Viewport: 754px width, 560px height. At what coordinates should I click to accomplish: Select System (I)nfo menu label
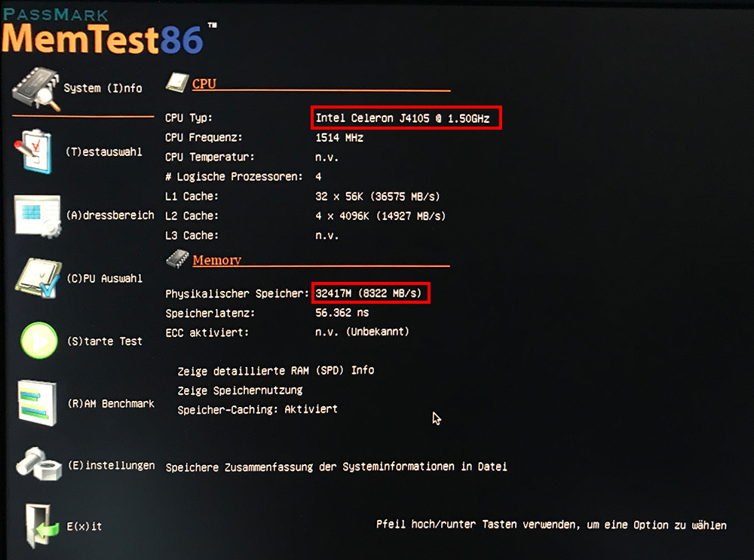pos(103,88)
